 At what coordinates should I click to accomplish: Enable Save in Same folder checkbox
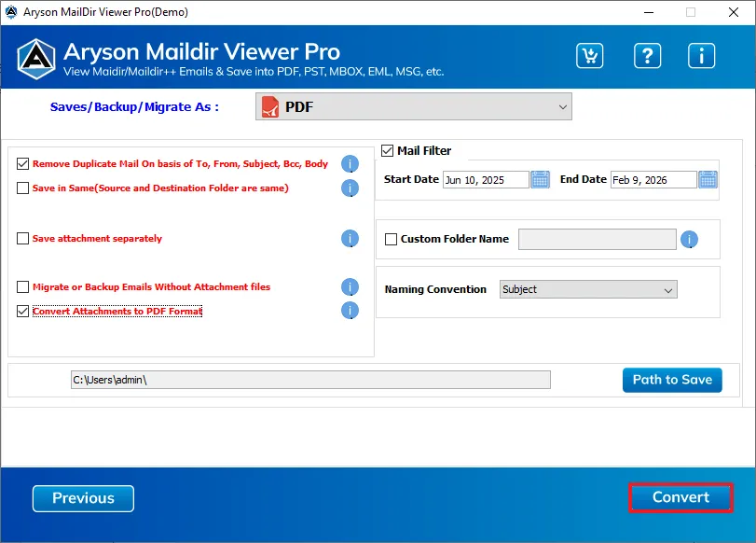coord(22,188)
